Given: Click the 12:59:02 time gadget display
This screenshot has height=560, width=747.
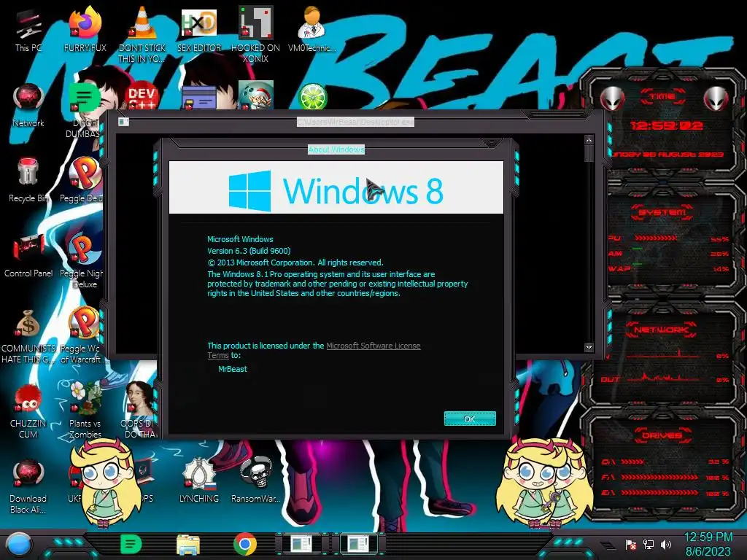Looking at the screenshot, I should 666,125.
